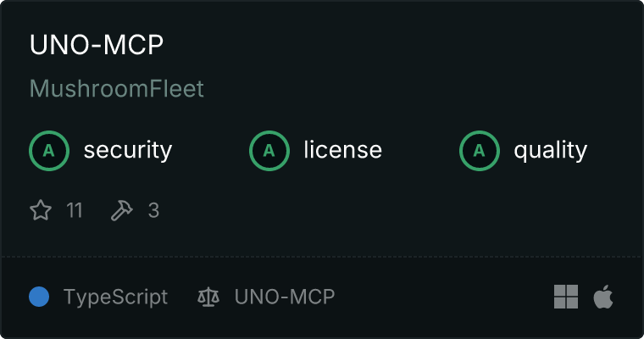Select the security label text
The width and height of the screenshot is (644, 339).
[128, 151]
